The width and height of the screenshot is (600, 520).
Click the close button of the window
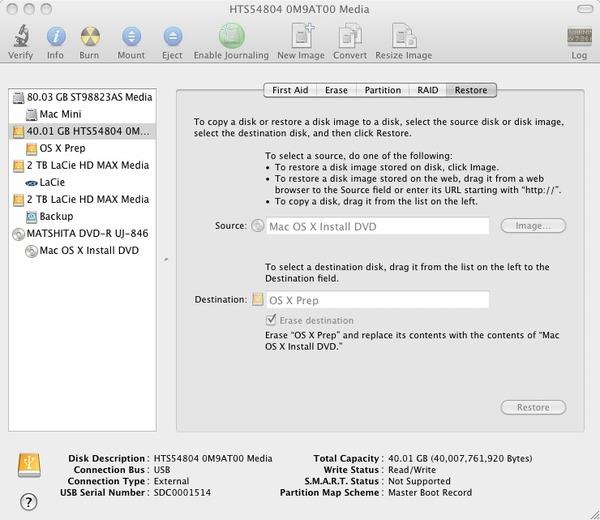[x=12, y=9]
